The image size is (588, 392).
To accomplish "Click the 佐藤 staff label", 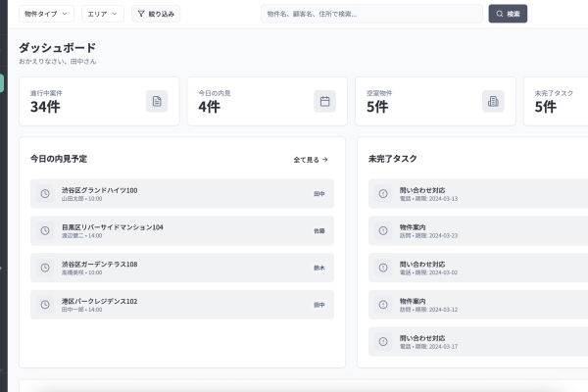I will tap(319, 231).
